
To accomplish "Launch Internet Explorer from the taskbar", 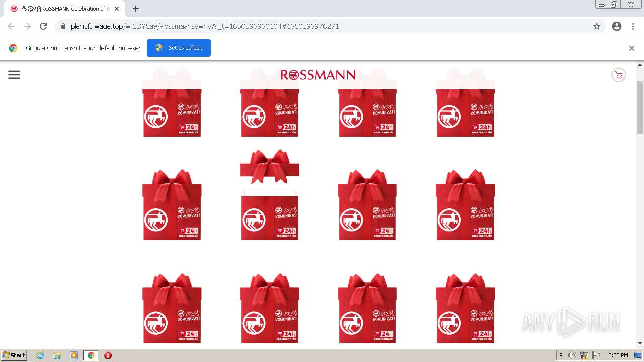I will [40, 355].
